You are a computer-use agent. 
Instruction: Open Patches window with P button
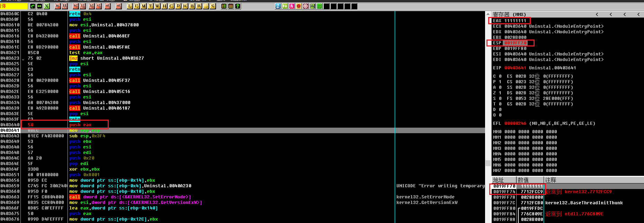coord(178,6)
